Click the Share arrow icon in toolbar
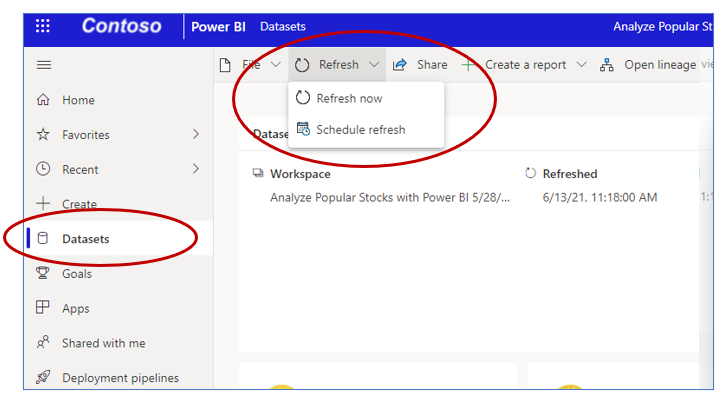 pyautogui.click(x=400, y=65)
